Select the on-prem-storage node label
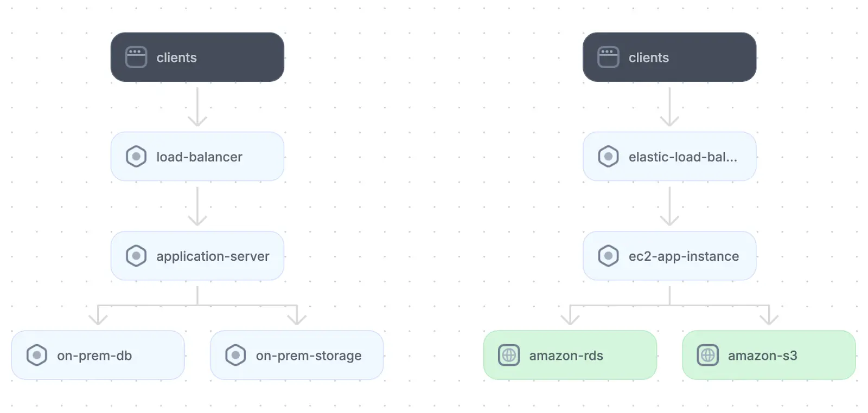The height and width of the screenshot is (413, 868). 308,356
